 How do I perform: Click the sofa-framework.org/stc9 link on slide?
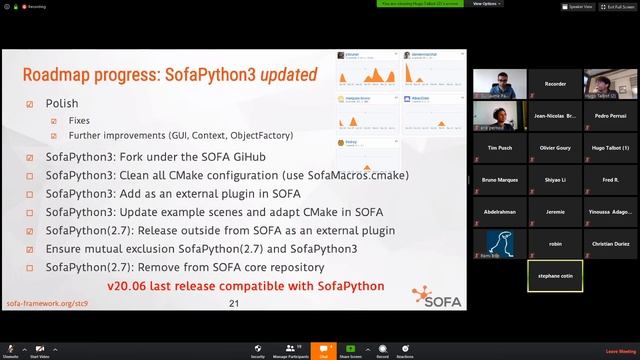pos(47,304)
